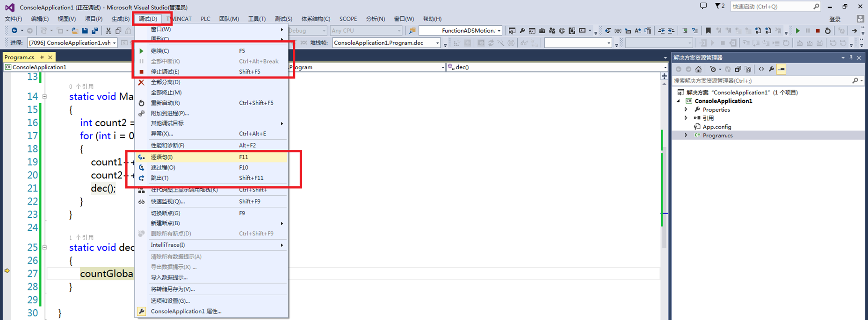The width and height of the screenshot is (868, 320).
Task: Collapse the dec method outlining box
Action: [44, 248]
